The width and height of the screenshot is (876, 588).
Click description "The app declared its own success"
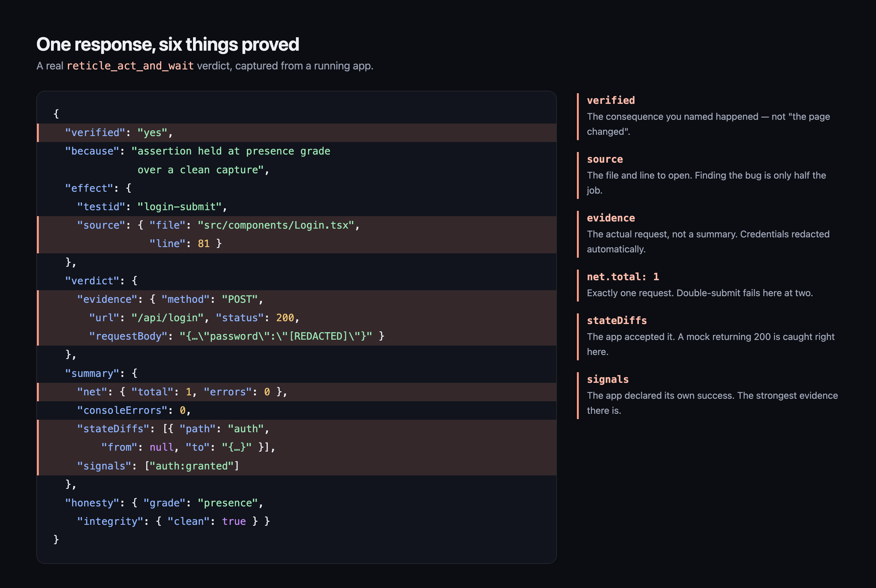[x=712, y=403]
